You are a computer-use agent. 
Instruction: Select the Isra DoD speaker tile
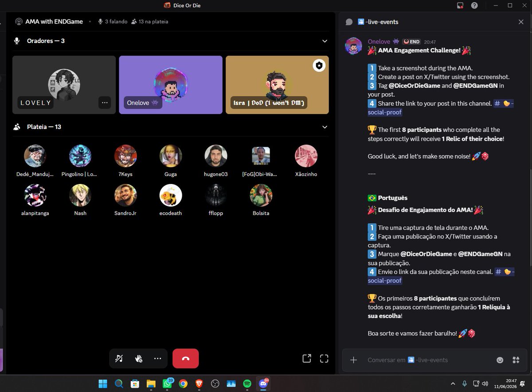click(x=277, y=85)
